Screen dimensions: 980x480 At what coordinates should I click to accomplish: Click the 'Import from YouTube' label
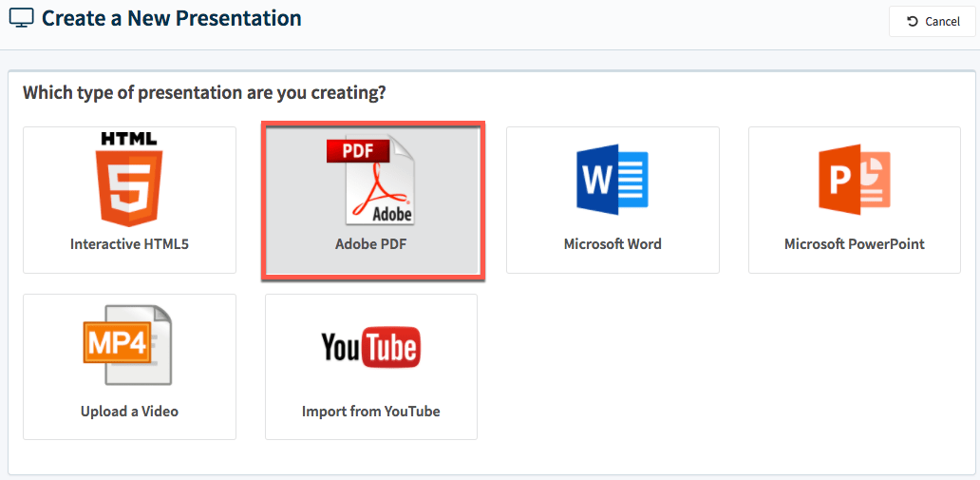[371, 412]
